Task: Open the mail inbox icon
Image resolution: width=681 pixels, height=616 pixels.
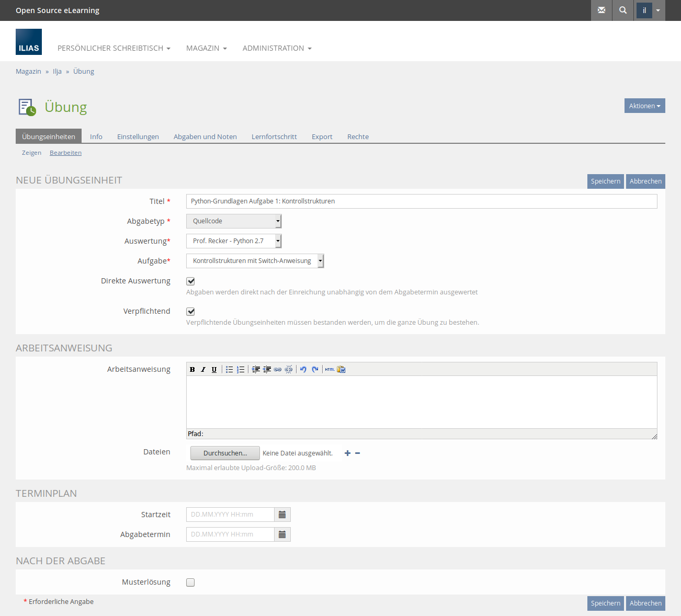Action: [x=601, y=10]
